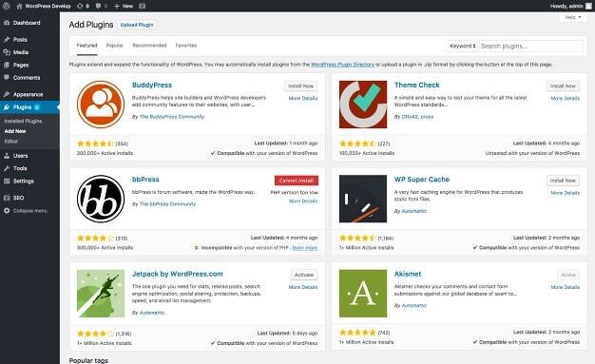Open More Details for BuddyPress
This screenshot has height=364, width=595.
(303, 98)
